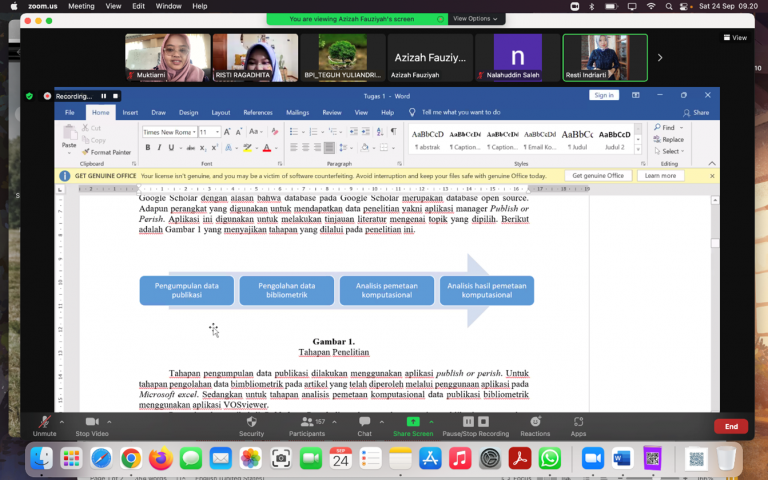Toggle Underline formatting
Screen dimensions: 768x480
click(x=171, y=147)
